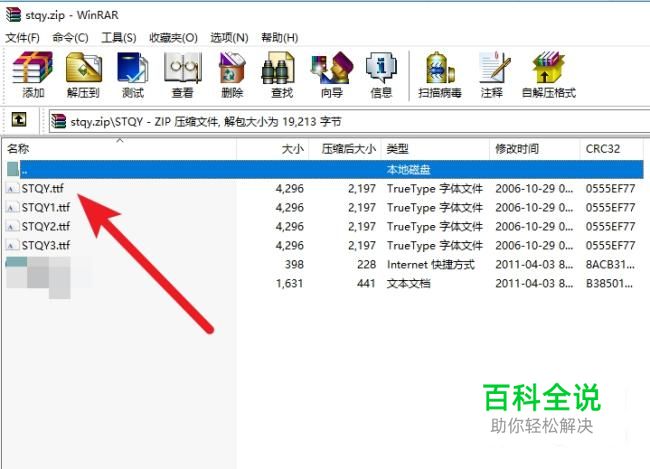The image size is (650, 469).
Task: Click the STQY3.ttf file name
Action: click(x=46, y=245)
